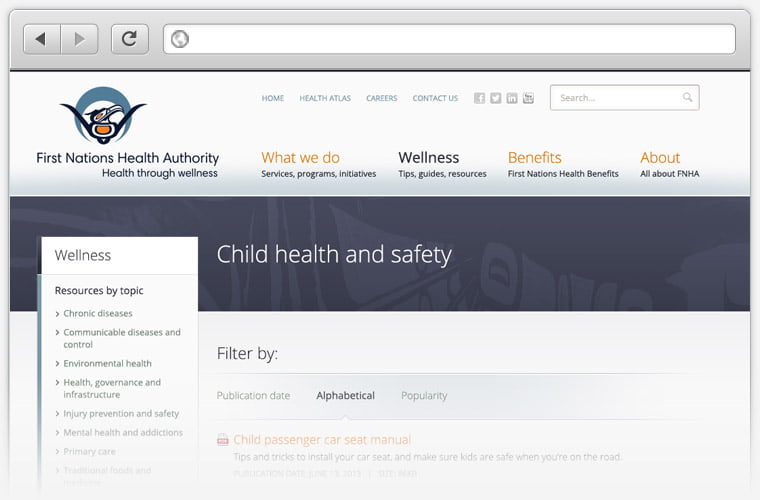The height and width of the screenshot is (500, 760).
Task: Click the PDF icon beside car seat manual
Action: click(x=222, y=439)
